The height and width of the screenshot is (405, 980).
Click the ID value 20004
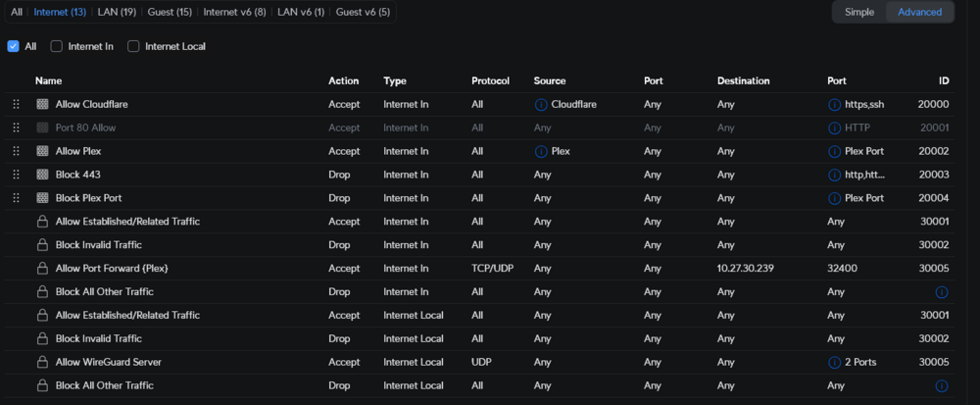[934, 198]
